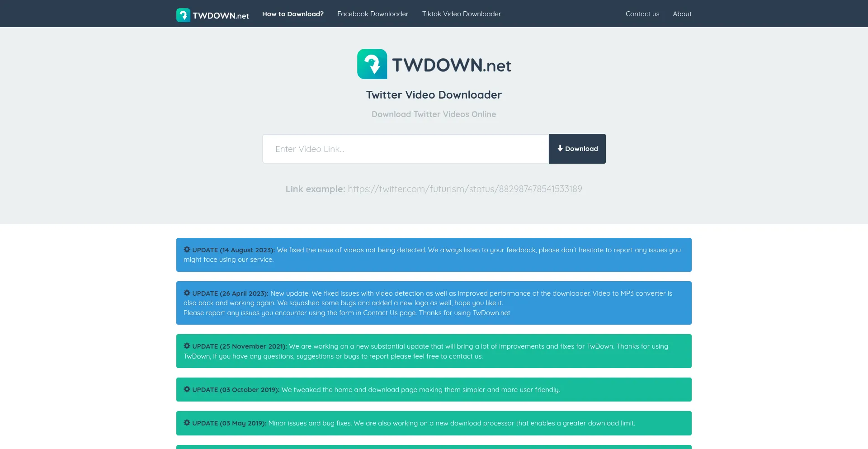
Task: Click the Download button
Action: coord(577,149)
